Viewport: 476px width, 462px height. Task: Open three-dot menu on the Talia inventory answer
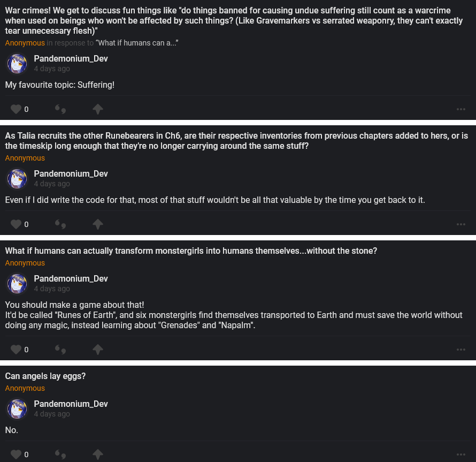pos(461,224)
